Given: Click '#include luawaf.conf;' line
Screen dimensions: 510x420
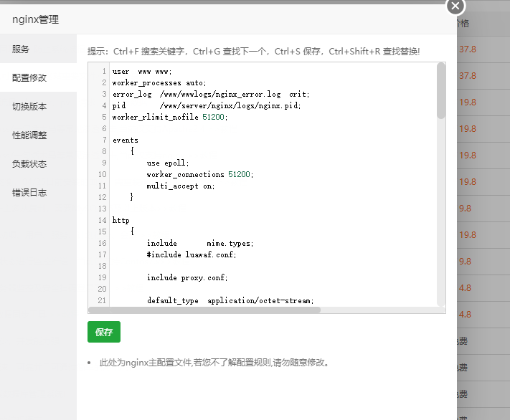Looking at the screenshot, I should tap(192, 254).
